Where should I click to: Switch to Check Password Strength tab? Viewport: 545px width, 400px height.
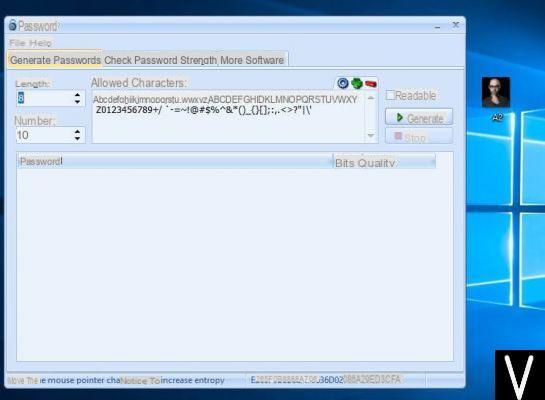tap(161, 60)
